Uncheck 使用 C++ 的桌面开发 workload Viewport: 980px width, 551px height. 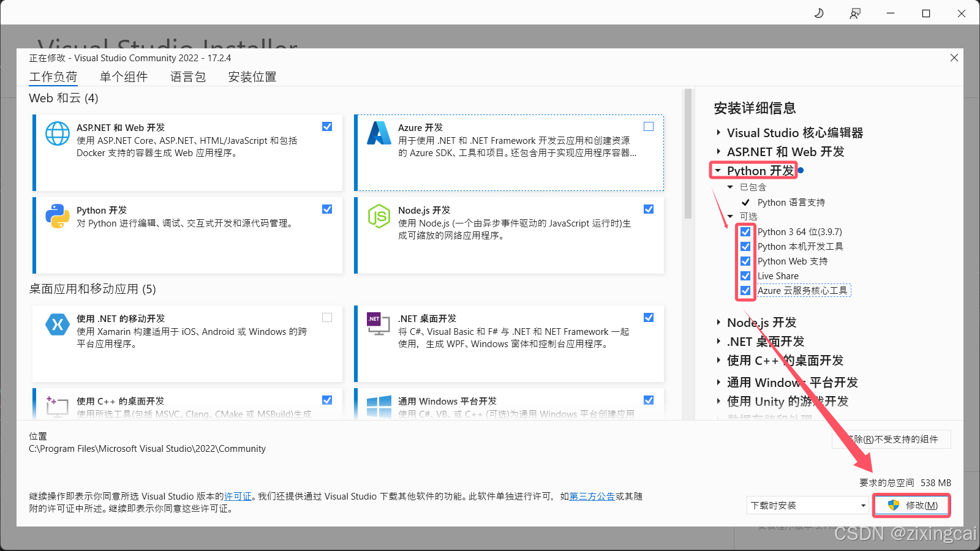pos(327,400)
